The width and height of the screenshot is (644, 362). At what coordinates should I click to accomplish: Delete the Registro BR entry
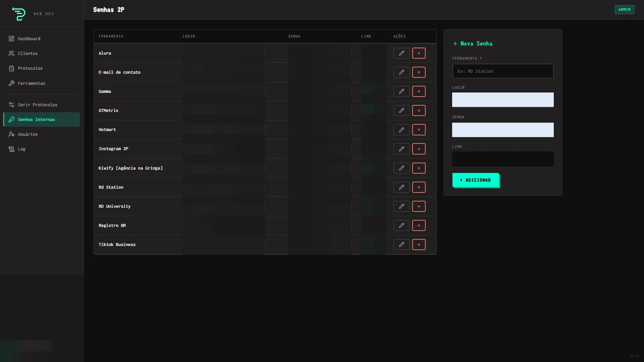(419, 225)
